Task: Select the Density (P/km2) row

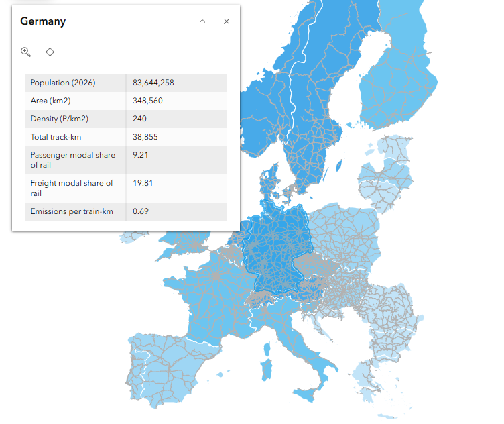Action: click(126, 119)
